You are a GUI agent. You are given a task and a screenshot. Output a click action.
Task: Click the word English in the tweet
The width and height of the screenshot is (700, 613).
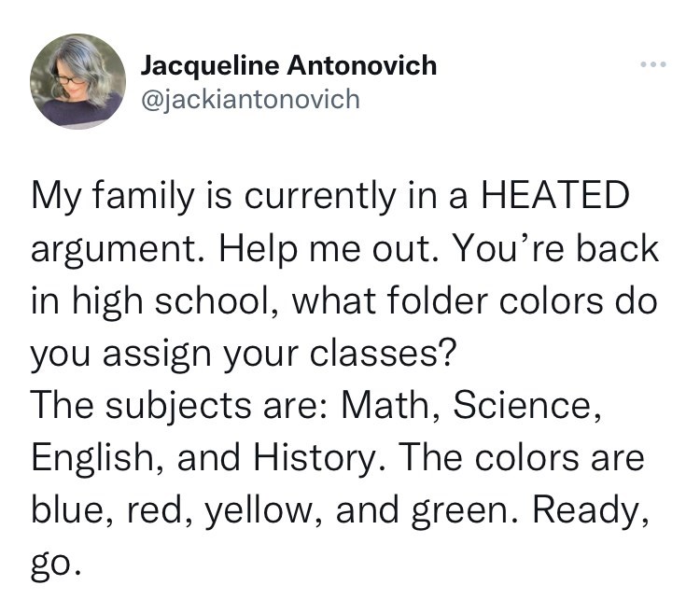point(88,458)
